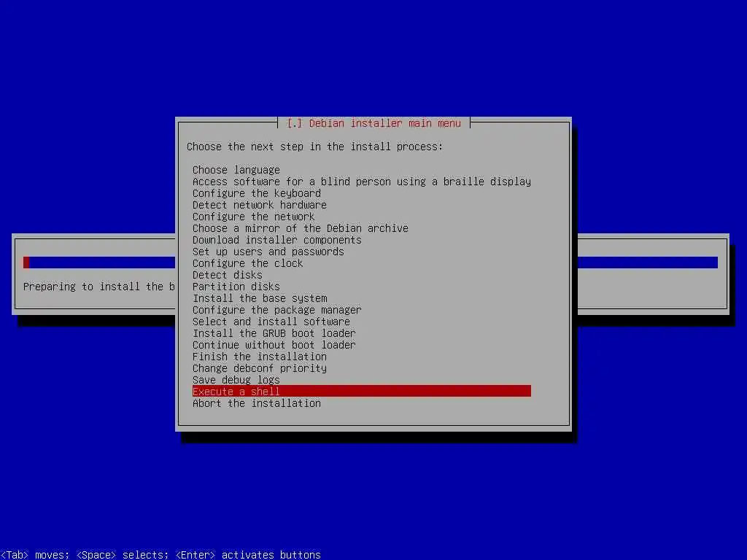Select Detect network hardware option
Viewport: 747px width, 560px height.
[362, 205]
